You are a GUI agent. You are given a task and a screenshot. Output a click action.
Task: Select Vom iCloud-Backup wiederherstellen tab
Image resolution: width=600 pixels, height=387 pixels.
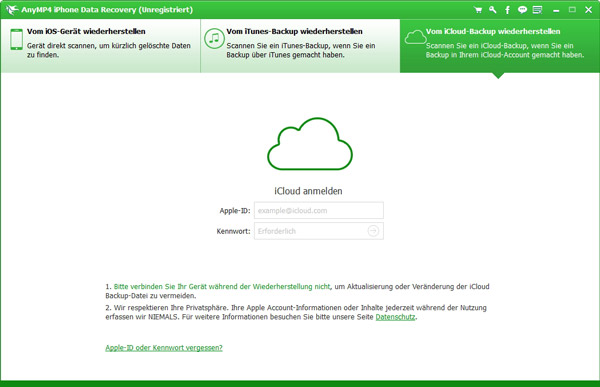pos(499,46)
